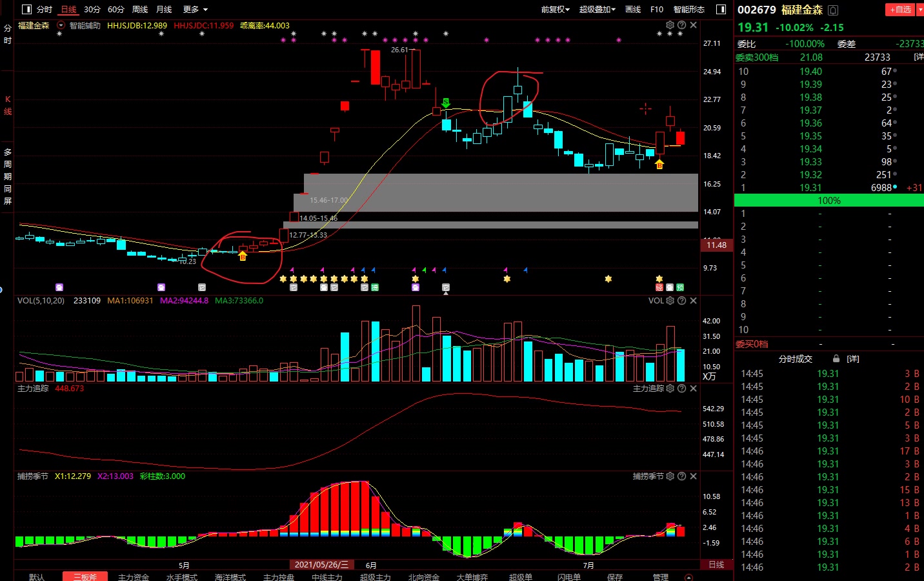Open settings gear of 主力追踪 panel
This screenshot has height=581, width=924.
(670, 389)
